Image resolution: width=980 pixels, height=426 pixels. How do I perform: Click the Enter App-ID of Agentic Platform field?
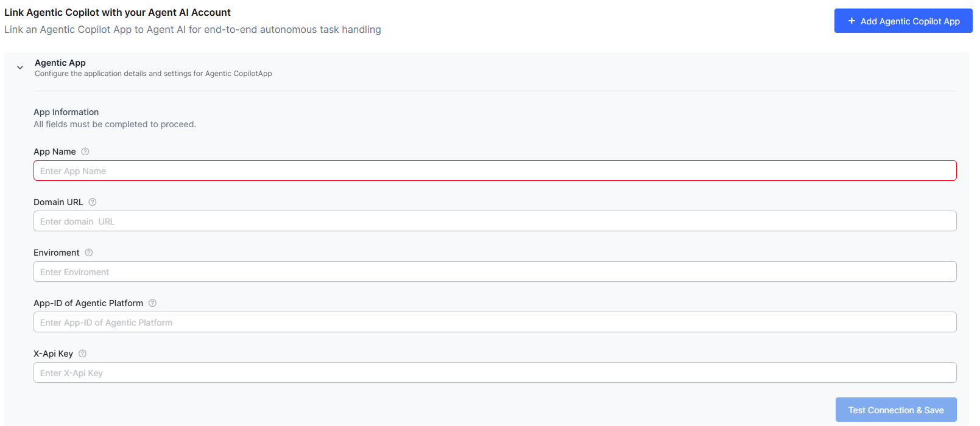click(x=495, y=323)
